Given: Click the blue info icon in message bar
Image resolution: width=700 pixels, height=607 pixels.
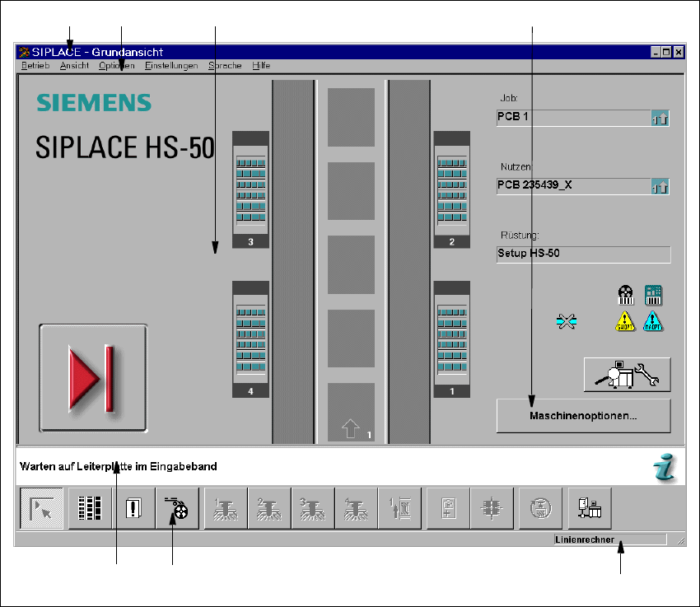Looking at the screenshot, I should point(665,467).
